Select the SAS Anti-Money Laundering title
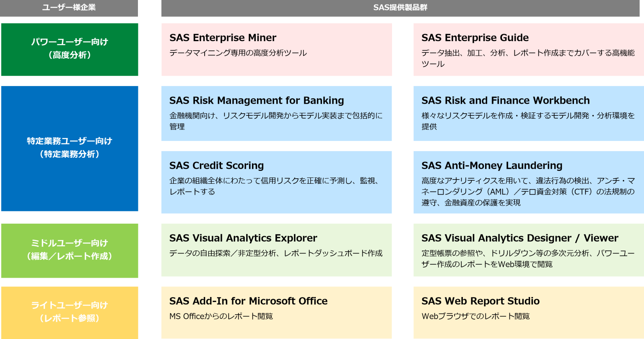644x339 pixels. pyautogui.click(x=492, y=166)
